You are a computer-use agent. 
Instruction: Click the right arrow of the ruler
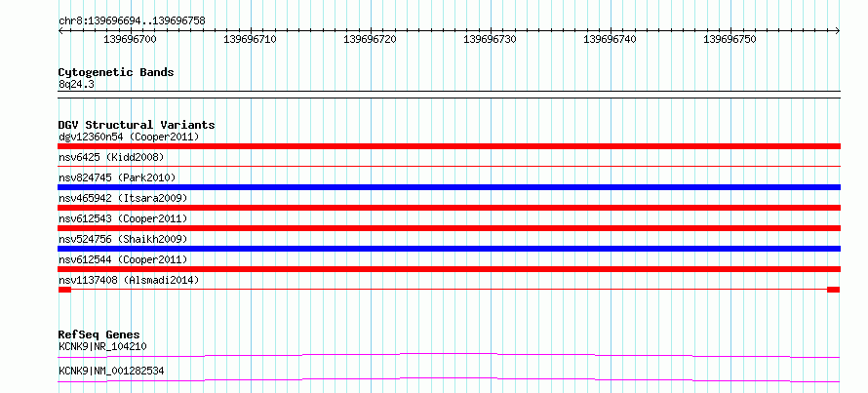838,31
